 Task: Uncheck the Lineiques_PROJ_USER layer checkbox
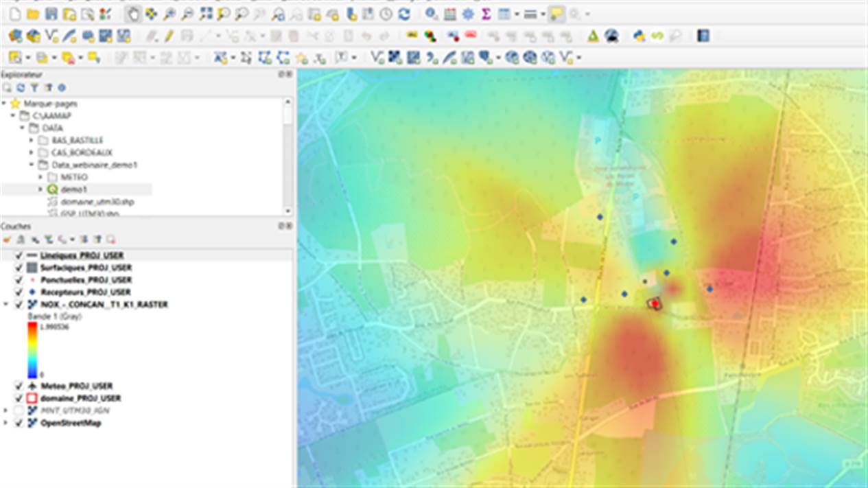click(19, 255)
